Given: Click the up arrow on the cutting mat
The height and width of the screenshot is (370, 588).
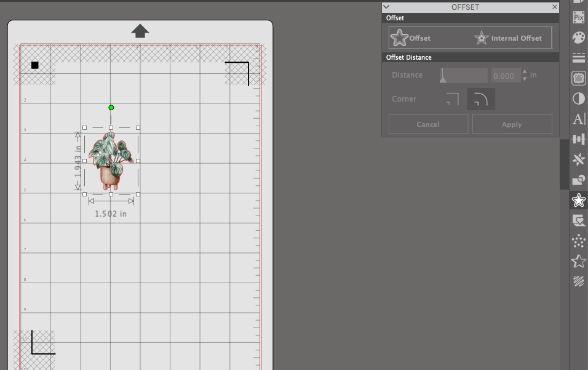Looking at the screenshot, I should pyautogui.click(x=140, y=31).
